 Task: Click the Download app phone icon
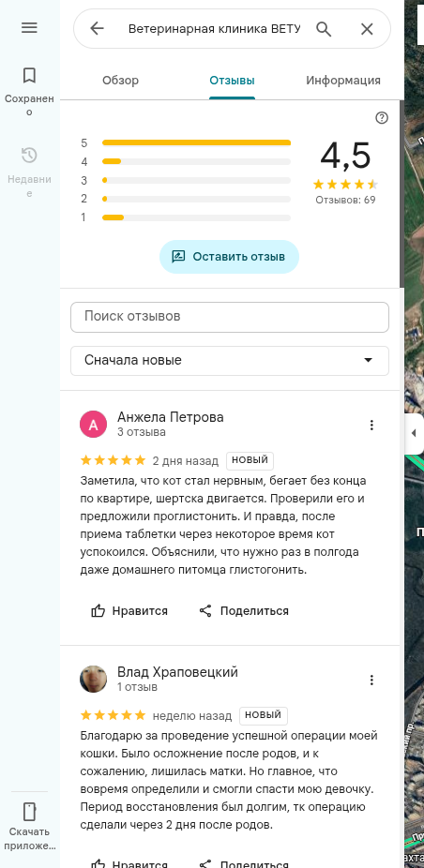point(29,812)
